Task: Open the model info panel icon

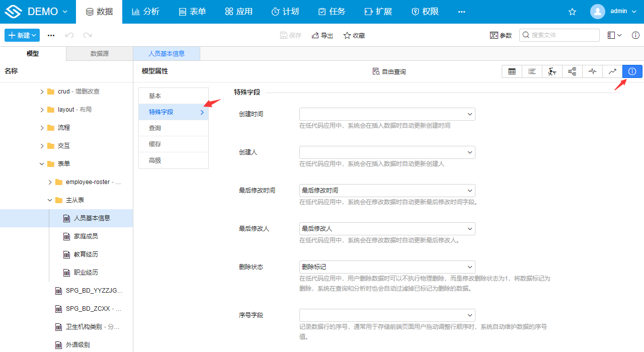Action: 632,71
